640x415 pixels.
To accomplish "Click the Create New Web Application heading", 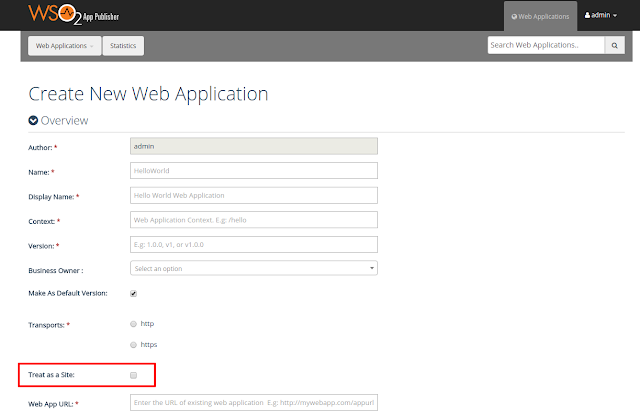I will click(x=148, y=94).
